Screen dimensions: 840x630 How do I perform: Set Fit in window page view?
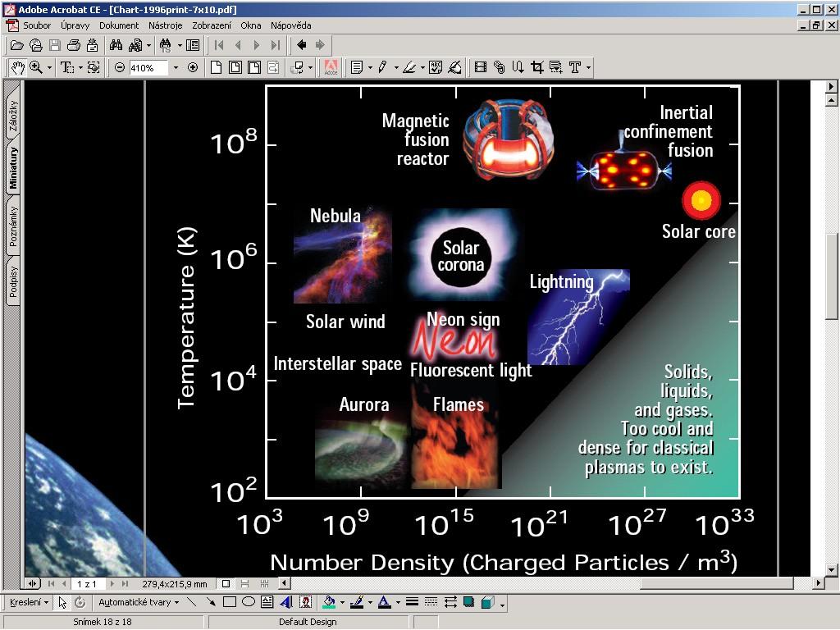235,67
